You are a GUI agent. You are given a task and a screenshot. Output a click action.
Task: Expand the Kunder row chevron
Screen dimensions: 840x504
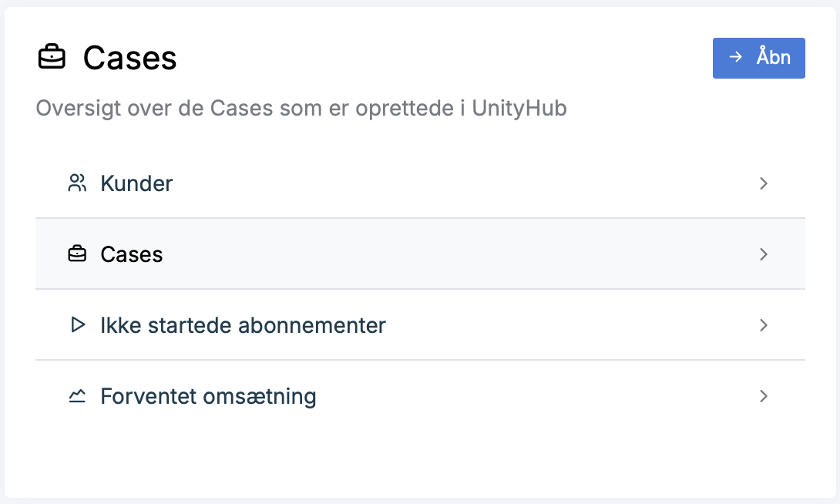764,183
